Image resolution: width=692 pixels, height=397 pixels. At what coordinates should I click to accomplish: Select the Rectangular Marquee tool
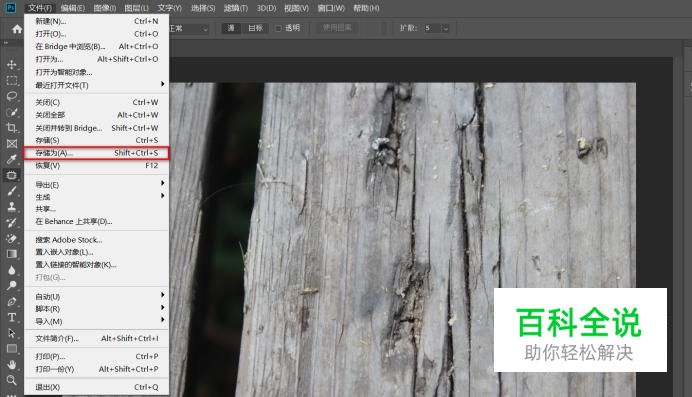12,81
